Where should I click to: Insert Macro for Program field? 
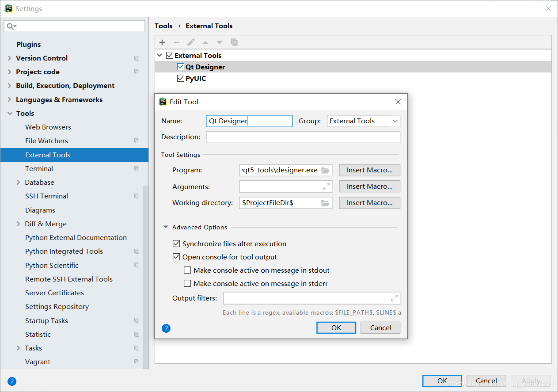[x=370, y=170]
